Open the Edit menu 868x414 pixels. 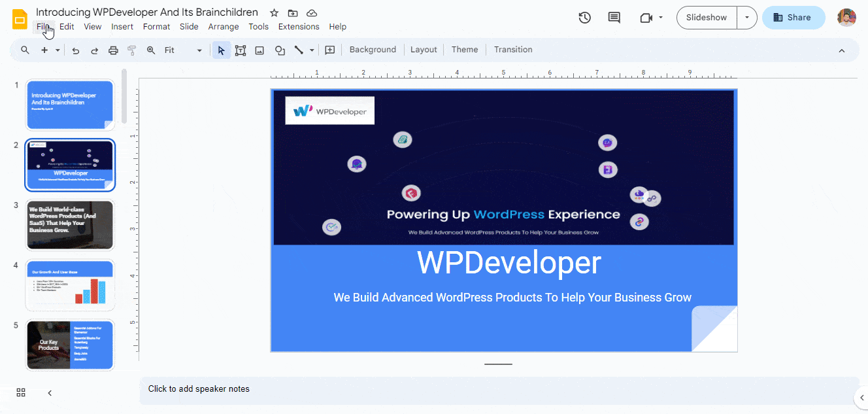pyautogui.click(x=67, y=27)
